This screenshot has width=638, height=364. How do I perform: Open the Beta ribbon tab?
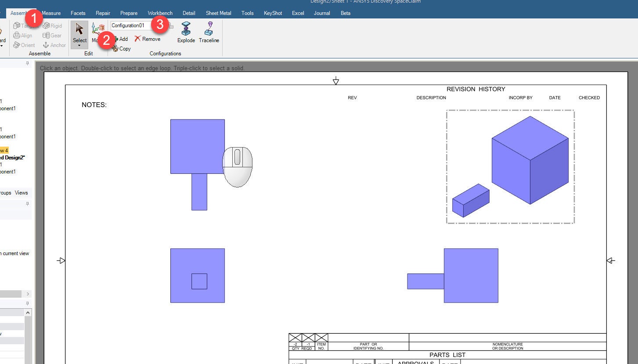point(346,13)
